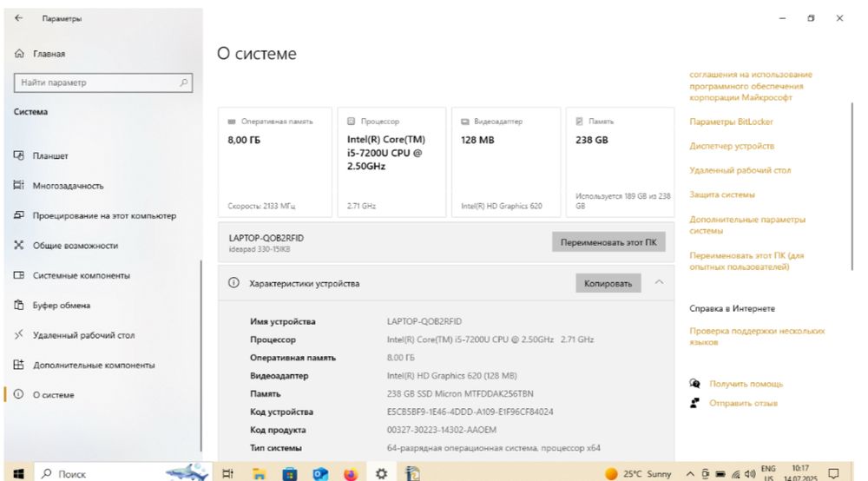The width and height of the screenshot is (868, 481).
Task: Select О системе in sidebar
Action: tap(43, 395)
